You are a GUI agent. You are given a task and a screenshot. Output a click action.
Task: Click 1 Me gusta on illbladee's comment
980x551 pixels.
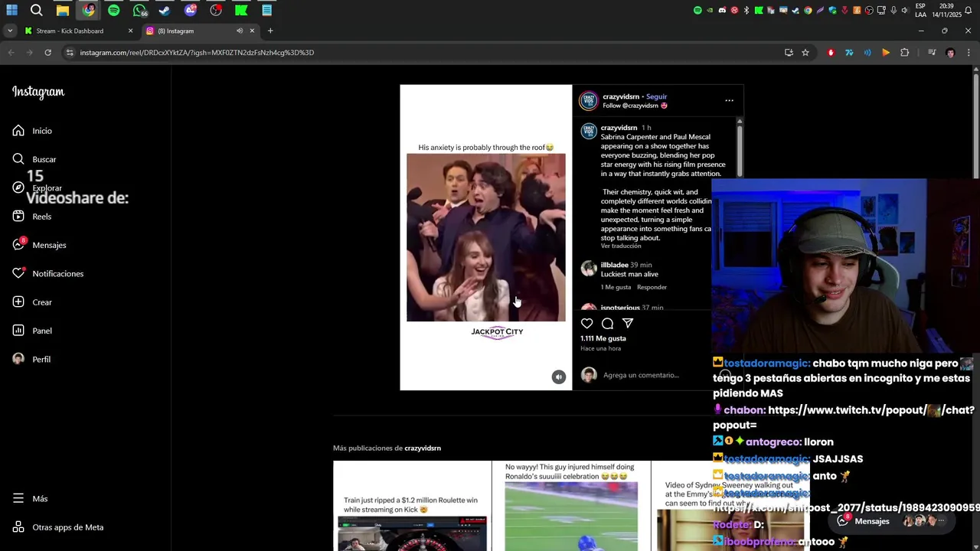(x=616, y=287)
